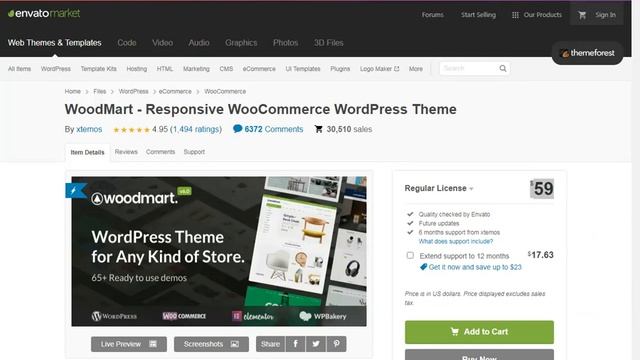Open the Our Products grid menu
This screenshot has width=640, height=360.
click(x=537, y=15)
